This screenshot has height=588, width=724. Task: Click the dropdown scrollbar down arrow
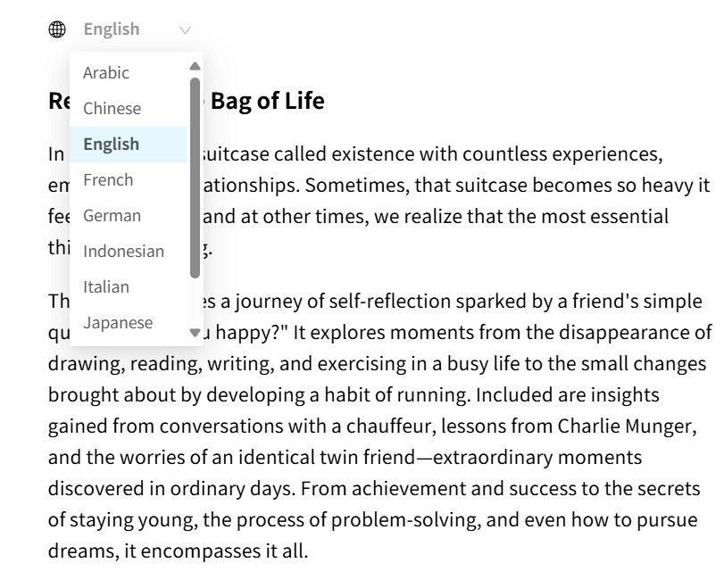click(195, 332)
